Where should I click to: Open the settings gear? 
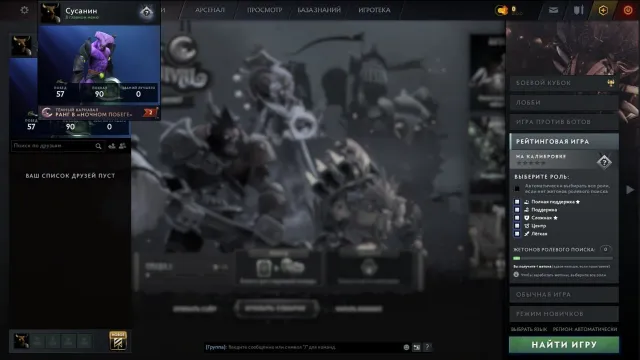[x=24, y=10]
